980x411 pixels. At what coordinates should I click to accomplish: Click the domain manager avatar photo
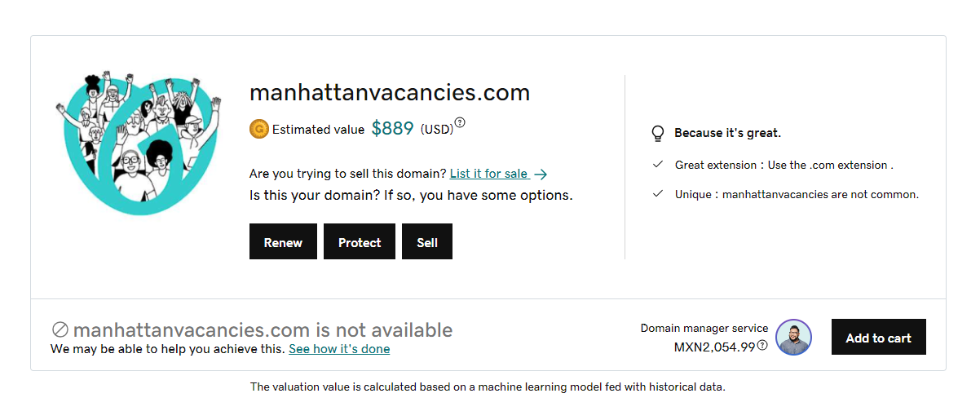pyautogui.click(x=793, y=338)
